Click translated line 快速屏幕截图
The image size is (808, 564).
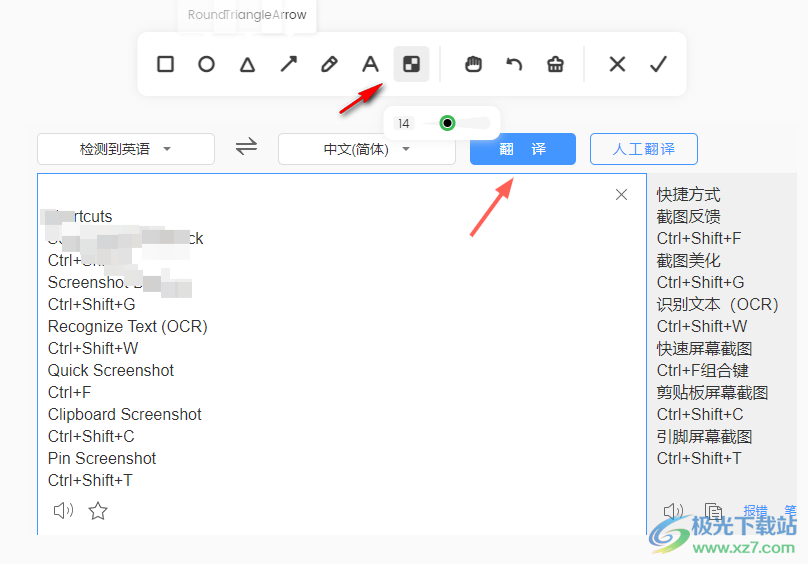tap(704, 349)
